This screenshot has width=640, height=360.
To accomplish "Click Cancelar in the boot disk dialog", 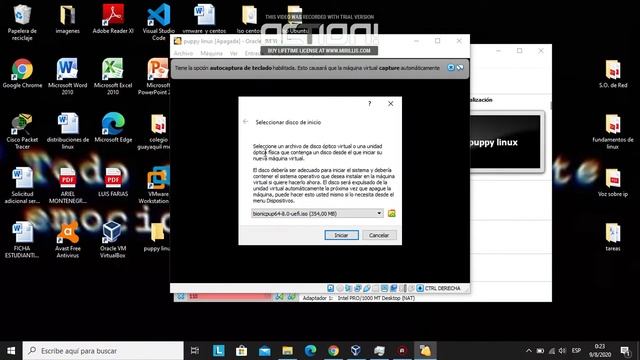I will pyautogui.click(x=379, y=235).
